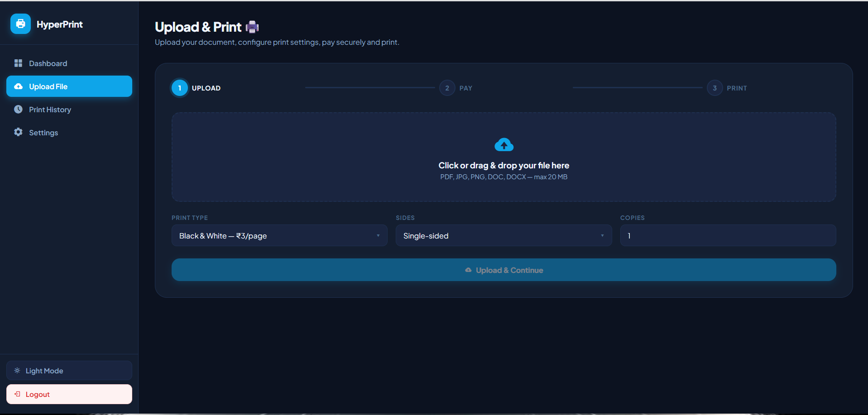
Task: Click the HyperPrint brand name
Action: (60, 24)
